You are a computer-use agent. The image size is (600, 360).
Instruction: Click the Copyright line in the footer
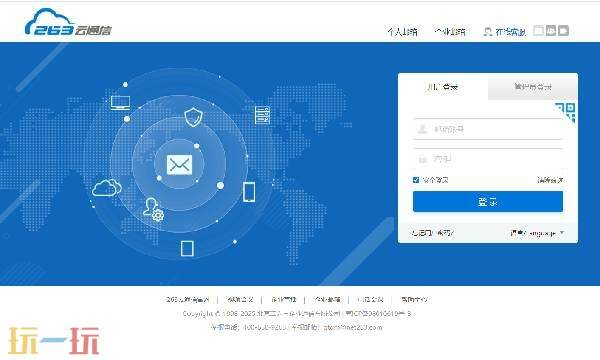point(297,313)
